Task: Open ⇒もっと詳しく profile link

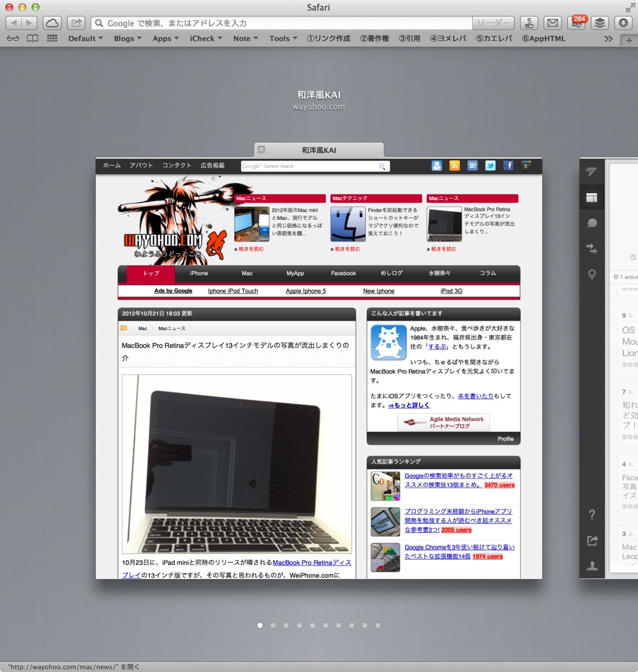Action: pos(408,405)
